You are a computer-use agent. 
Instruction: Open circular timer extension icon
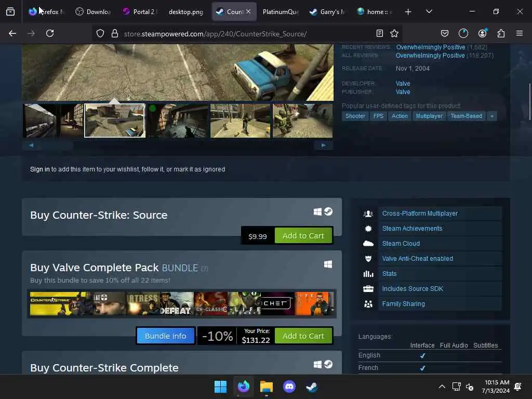(x=463, y=33)
